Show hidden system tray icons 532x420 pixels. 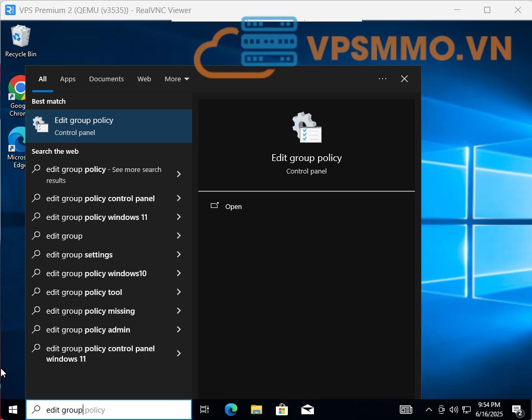pos(429,410)
